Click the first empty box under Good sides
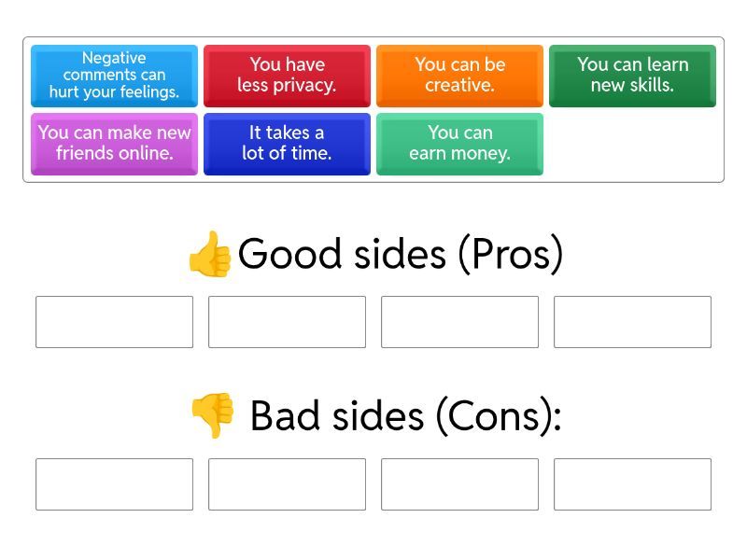The image size is (747, 560). pyautogui.click(x=114, y=322)
